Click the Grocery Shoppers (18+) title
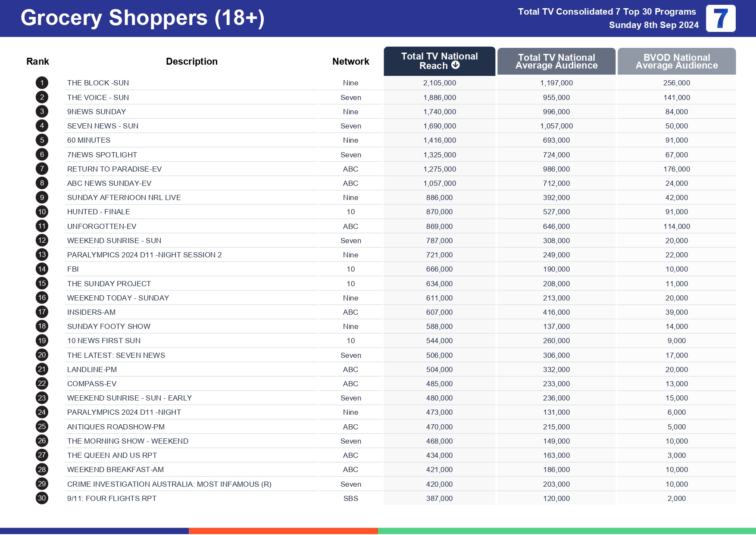Viewport: 756px width, 535px height. [142, 18]
